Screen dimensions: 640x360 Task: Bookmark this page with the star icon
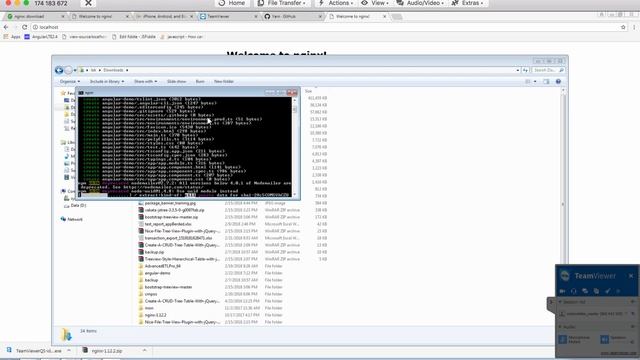(623, 27)
